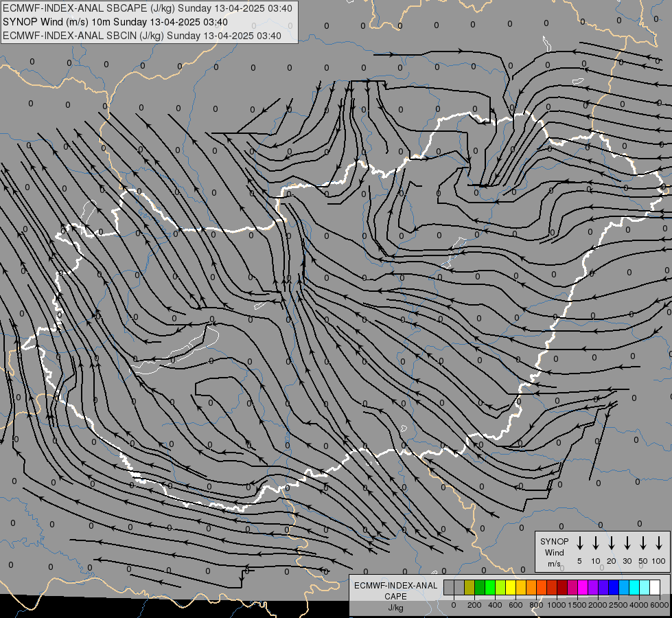Click the 4000 tick on CAPE scale
The width and height of the screenshot is (672, 618).
tap(639, 605)
